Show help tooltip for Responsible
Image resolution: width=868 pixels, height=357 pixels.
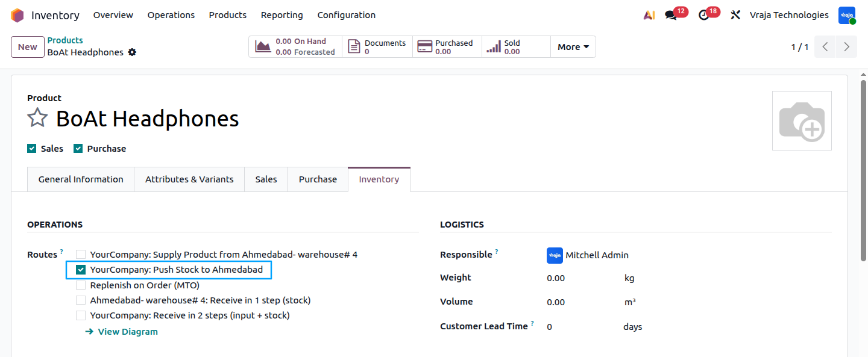(497, 252)
